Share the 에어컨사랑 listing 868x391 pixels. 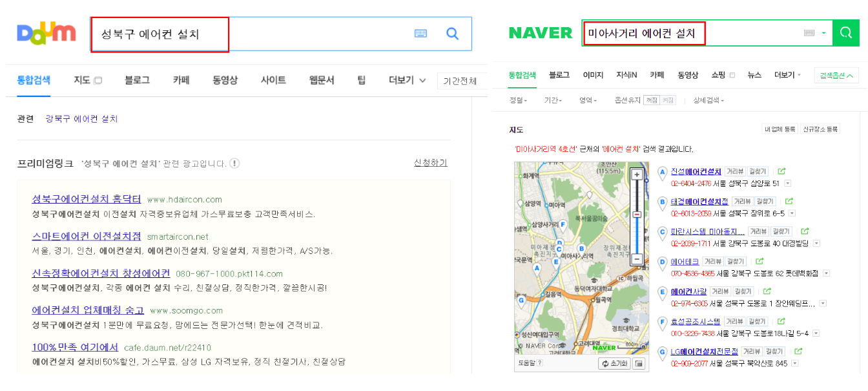767,291
